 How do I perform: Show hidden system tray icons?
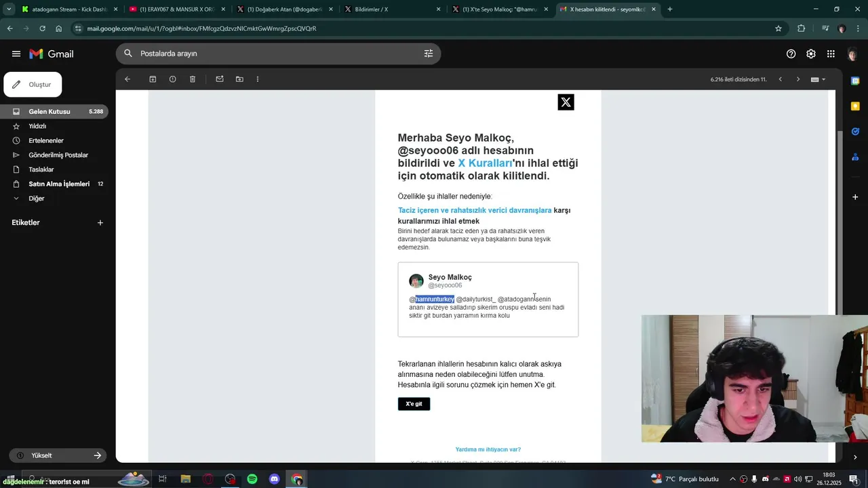(x=732, y=479)
